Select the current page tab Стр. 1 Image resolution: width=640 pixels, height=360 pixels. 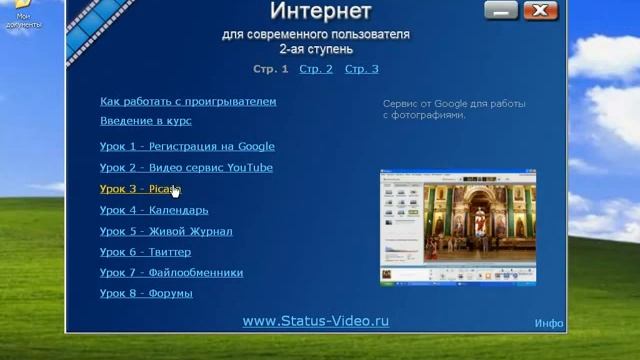click(x=271, y=69)
